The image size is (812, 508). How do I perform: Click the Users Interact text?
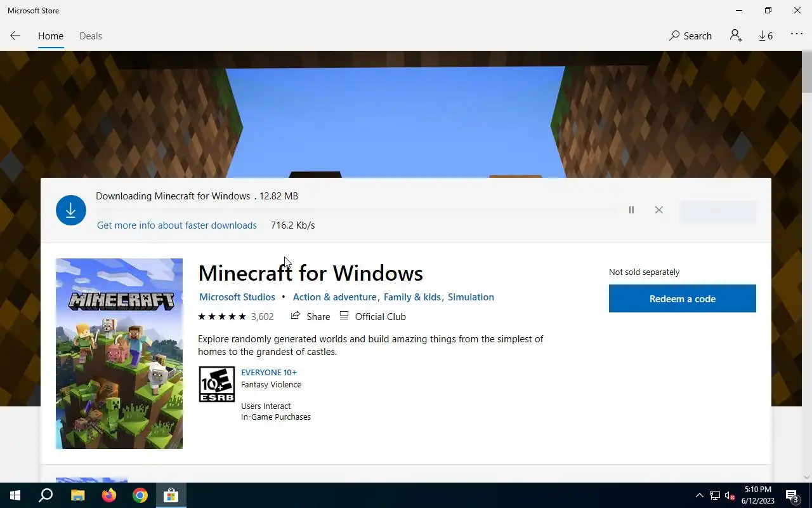click(266, 406)
